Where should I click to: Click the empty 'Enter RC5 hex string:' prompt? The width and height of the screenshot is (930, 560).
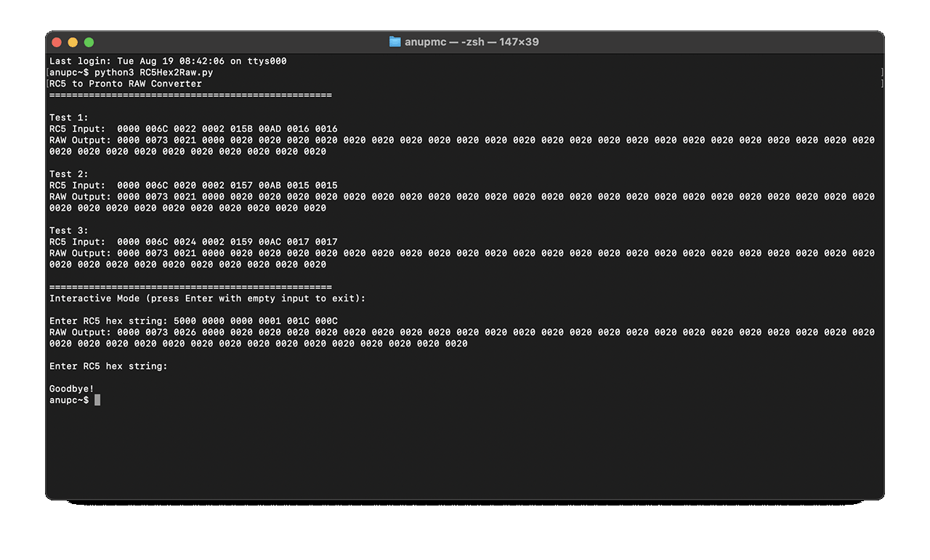point(108,366)
